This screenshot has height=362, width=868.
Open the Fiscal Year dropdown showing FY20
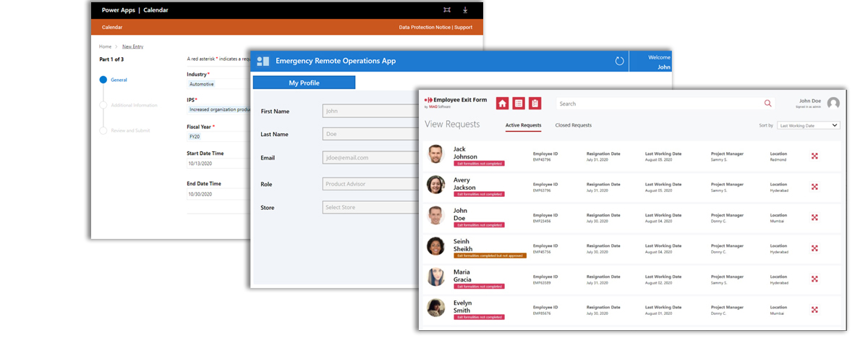point(218,136)
